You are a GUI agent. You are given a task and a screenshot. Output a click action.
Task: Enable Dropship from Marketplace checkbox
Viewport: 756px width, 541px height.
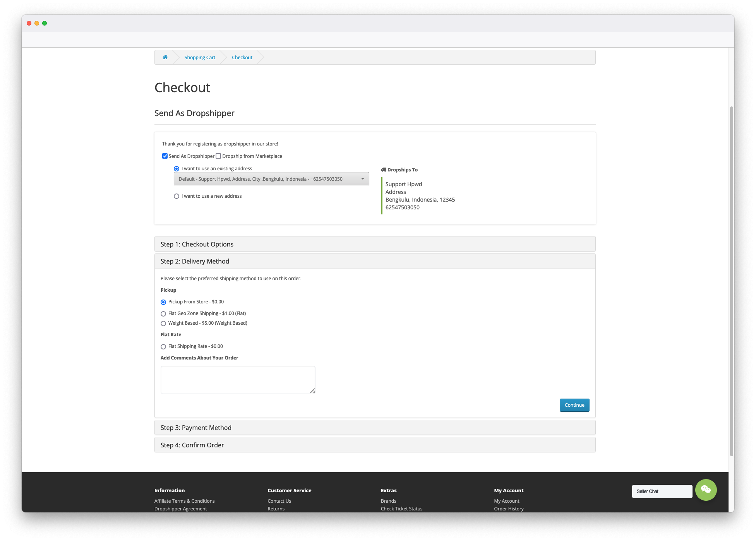(218, 156)
